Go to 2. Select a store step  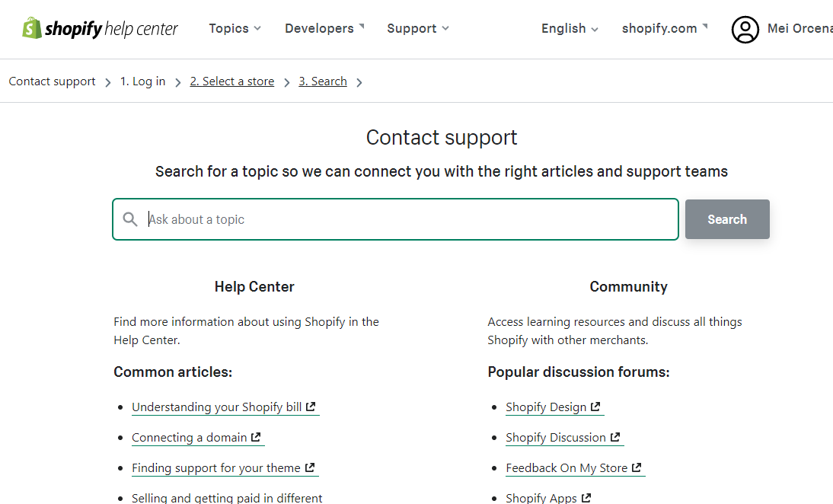click(232, 81)
